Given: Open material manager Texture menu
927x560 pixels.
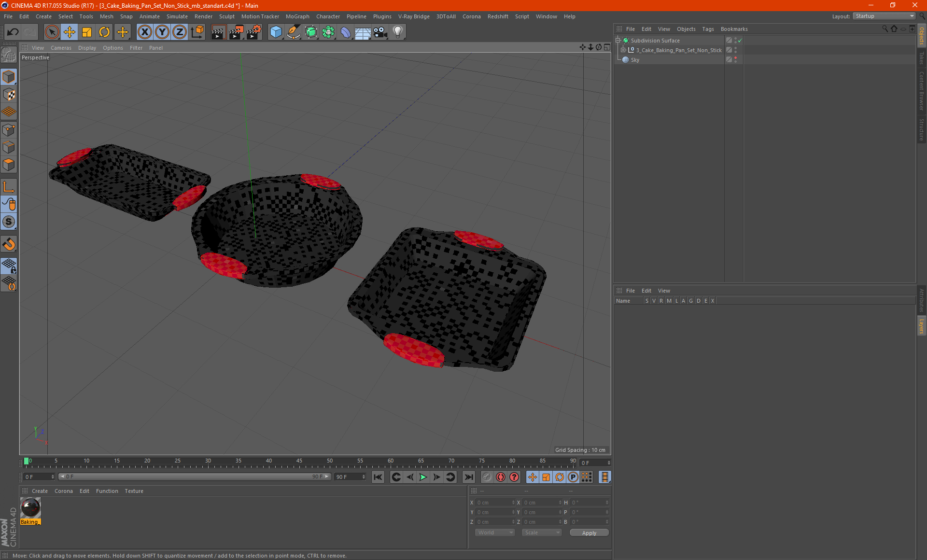Looking at the screenshot, I should point(134,491).
